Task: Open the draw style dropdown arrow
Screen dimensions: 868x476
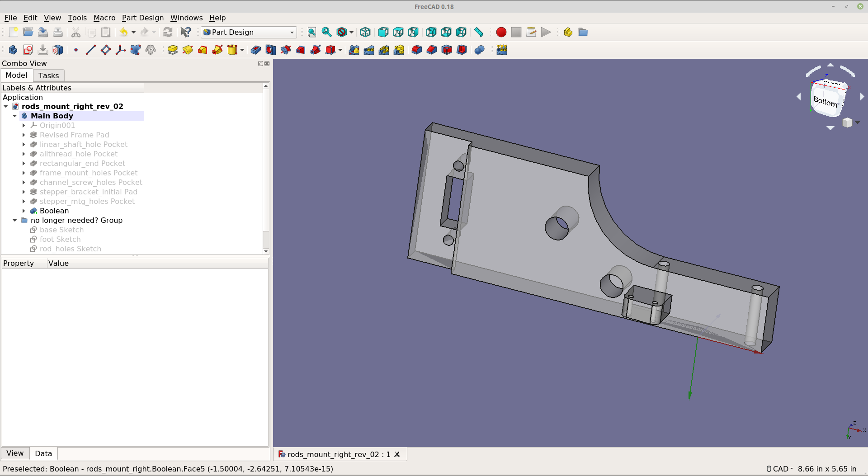Action: click(x=351, y=32)
